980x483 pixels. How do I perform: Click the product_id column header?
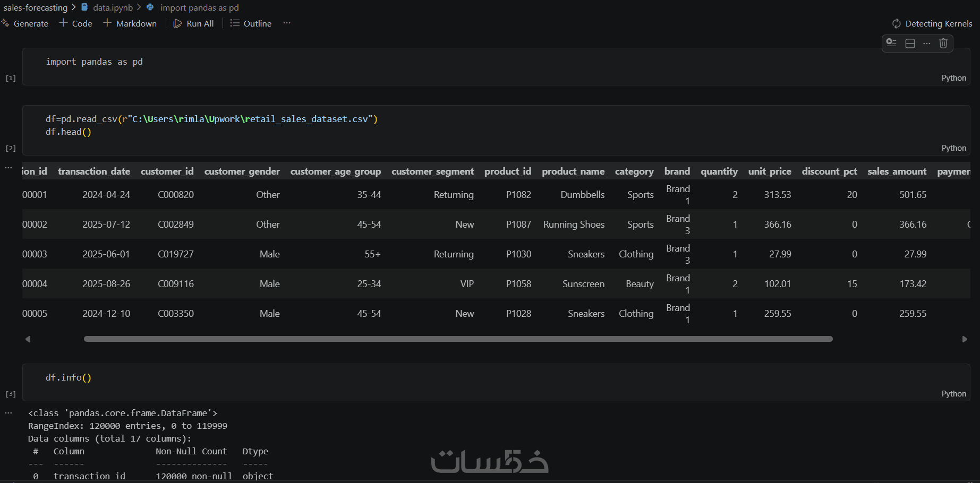pos(508,171)
